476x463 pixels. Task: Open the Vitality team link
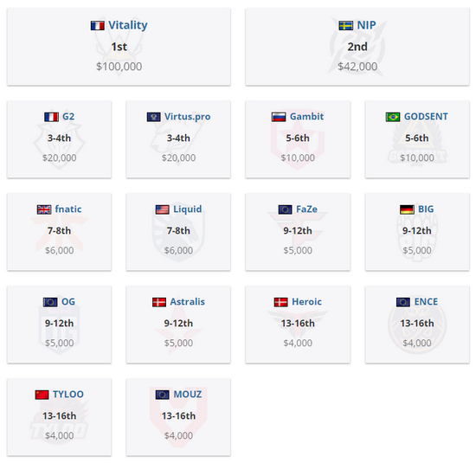tap(128, 25)
